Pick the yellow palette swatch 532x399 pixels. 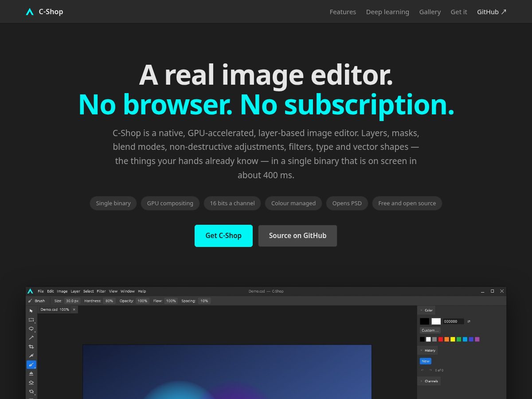click(453, 339)
